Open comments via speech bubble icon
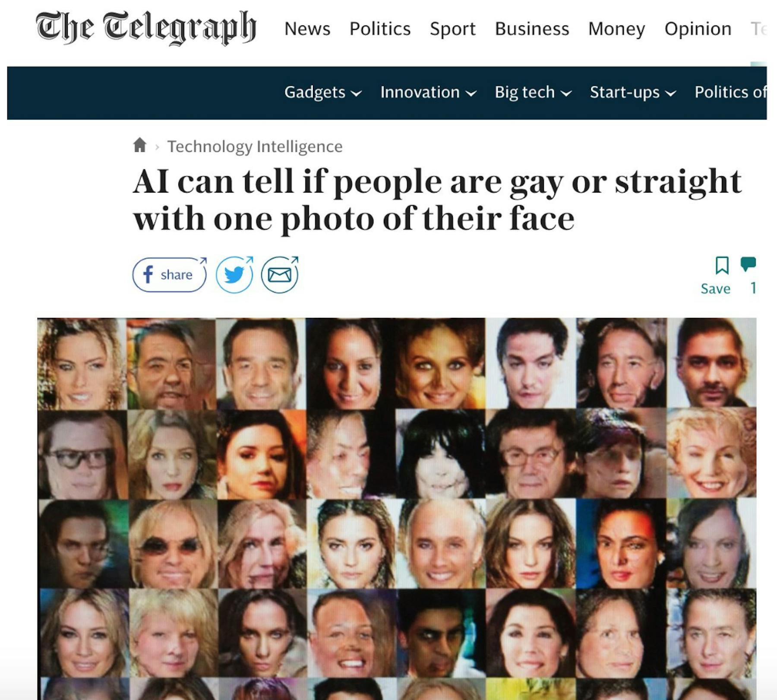 coord(748,264)
